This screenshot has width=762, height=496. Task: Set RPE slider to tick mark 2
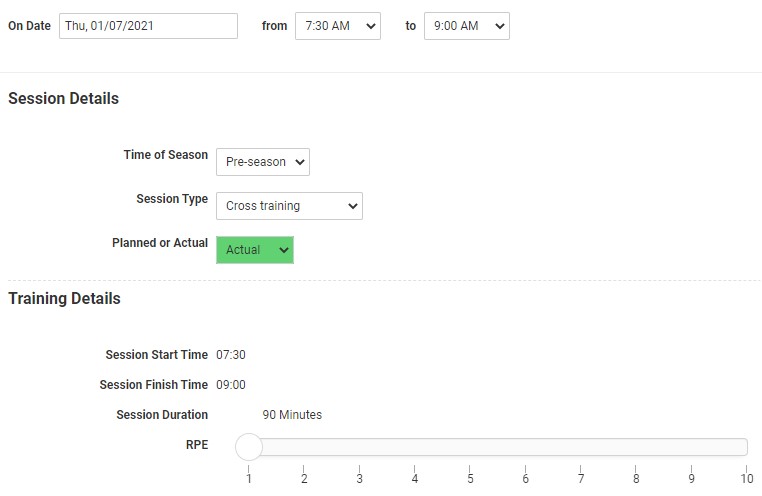[x=304, y=447]
